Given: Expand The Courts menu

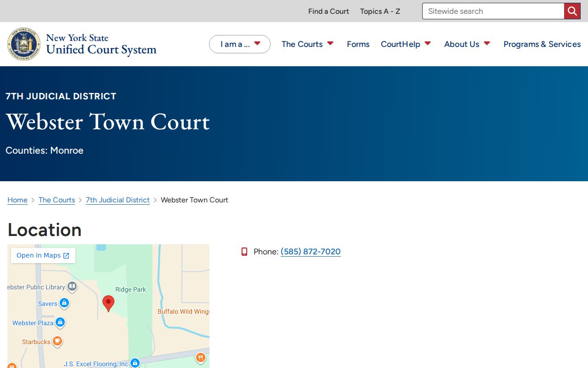Looking at the screenshot, I should click(307, 44).
